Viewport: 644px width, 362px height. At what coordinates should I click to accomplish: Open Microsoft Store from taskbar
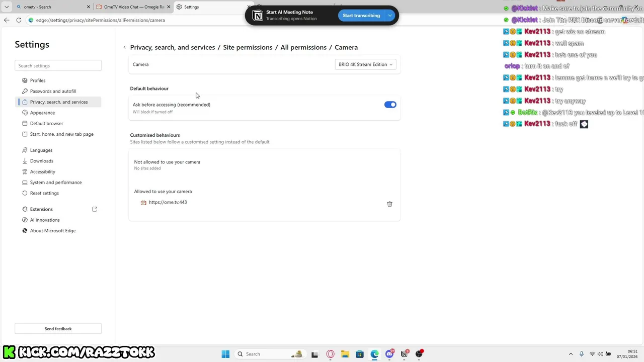(x=360, y=354)
